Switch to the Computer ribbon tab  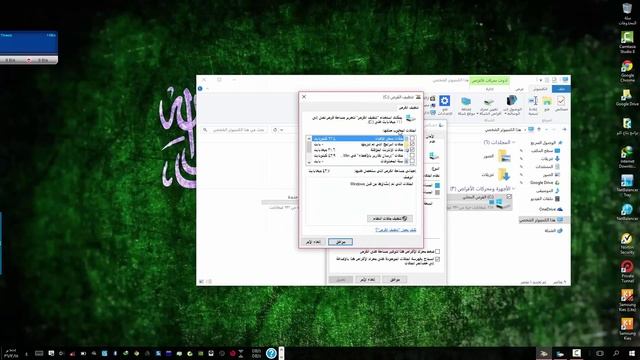[540, 89]
